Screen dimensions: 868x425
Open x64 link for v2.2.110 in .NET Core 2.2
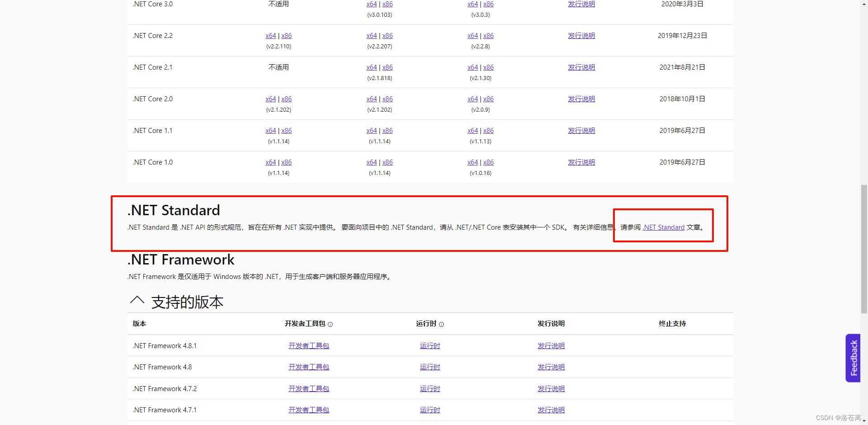(x=271, y=36)
